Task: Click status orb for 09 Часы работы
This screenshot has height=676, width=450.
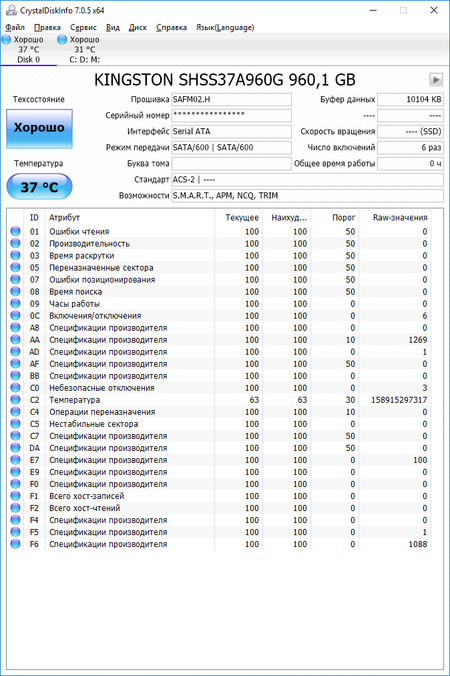Action: pyautogui.click(x=16, y=304)
